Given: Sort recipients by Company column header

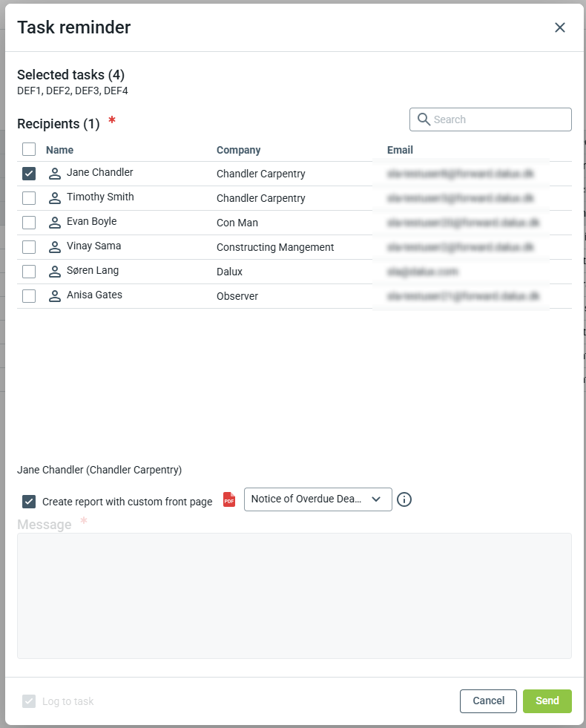Looking at the screenshot, I should [x=238, y=150].
